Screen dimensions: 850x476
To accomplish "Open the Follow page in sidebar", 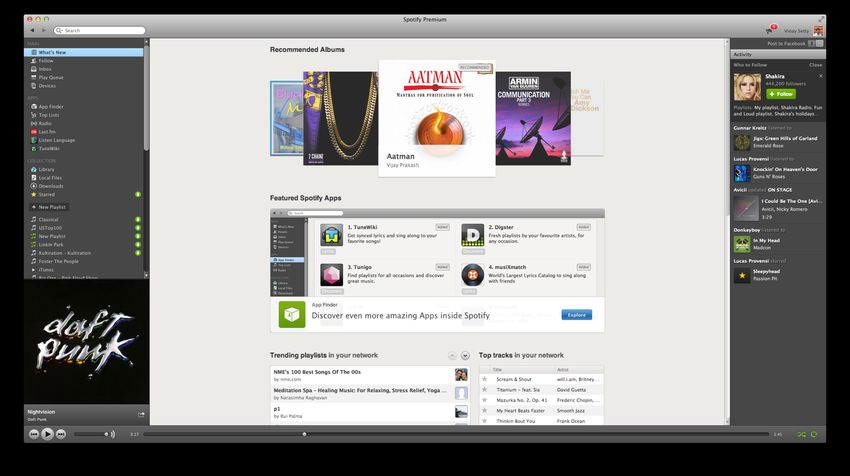I will pyautogui.click(x=46, y=61).
